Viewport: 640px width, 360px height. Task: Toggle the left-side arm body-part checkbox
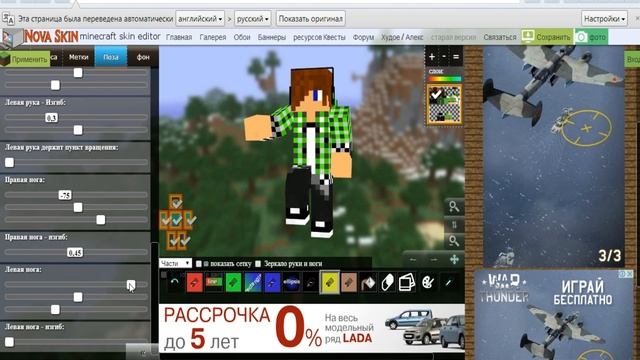164,220
